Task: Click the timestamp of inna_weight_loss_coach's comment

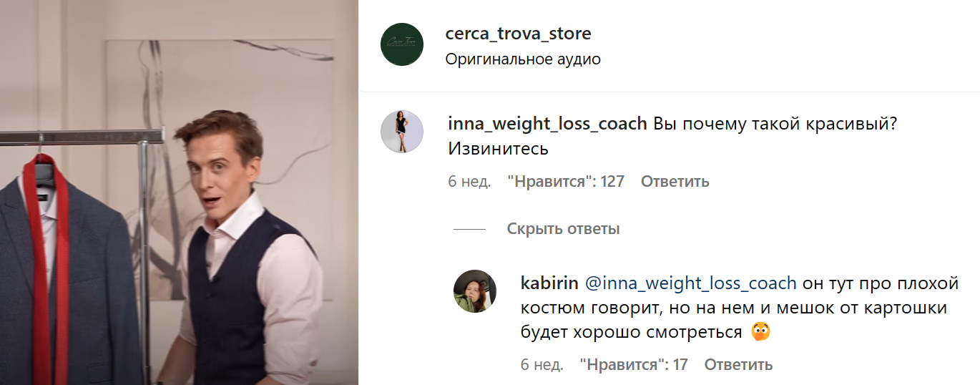Action: coord(469,181)
